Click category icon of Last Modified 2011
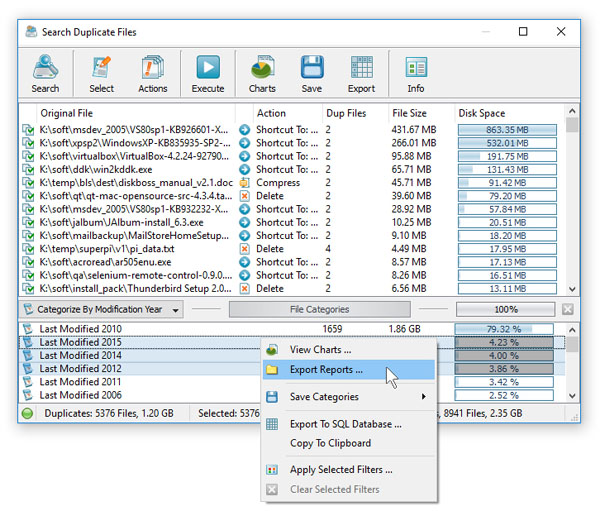This screenshot has width=600, height=511. [28, 382]
